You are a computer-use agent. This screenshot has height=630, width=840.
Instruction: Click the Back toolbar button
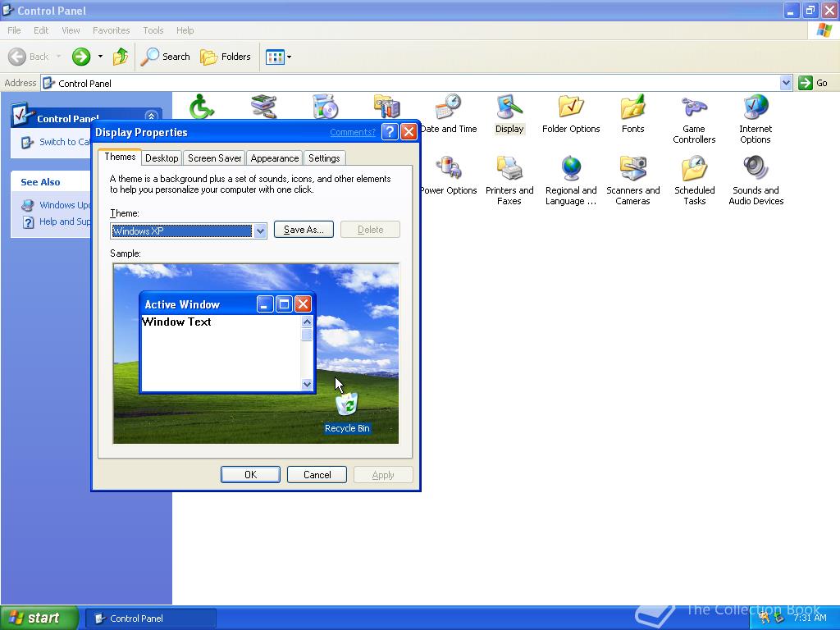coord(29,57)
